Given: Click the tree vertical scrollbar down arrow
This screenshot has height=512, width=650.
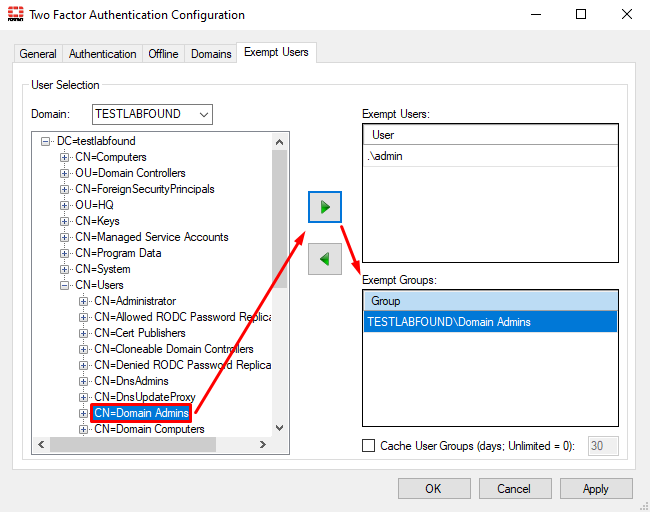Looking at the screenshot, I should (x=280, y=428).
